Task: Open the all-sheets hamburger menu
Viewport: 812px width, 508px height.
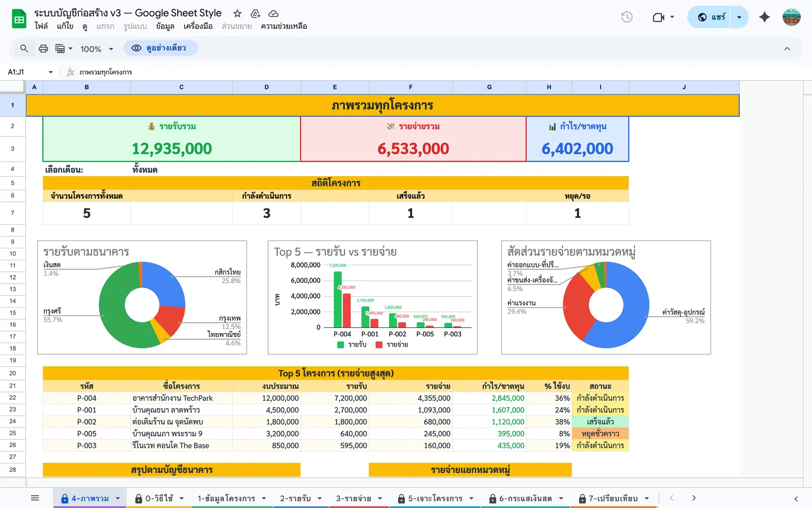Action: click(35, 497)
